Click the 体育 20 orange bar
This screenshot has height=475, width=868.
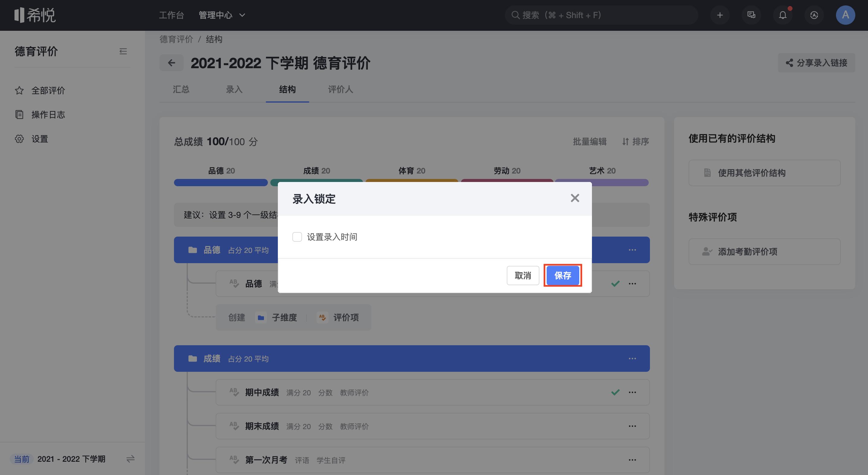(x=411, y=181)
